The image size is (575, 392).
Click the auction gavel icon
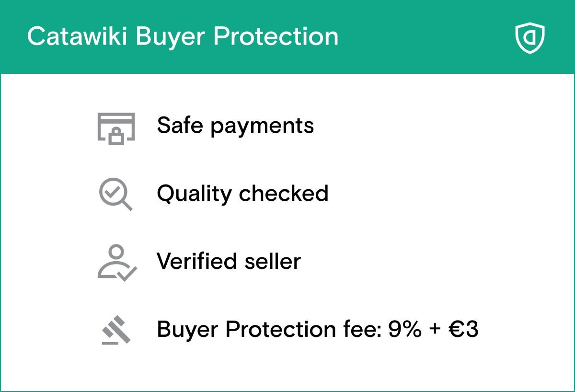(116, 330)
